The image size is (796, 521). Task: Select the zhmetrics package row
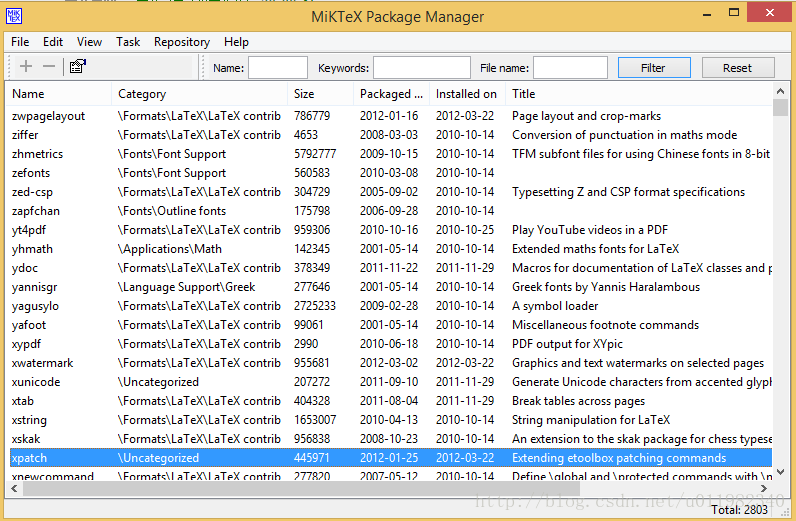tap(391, 154)
